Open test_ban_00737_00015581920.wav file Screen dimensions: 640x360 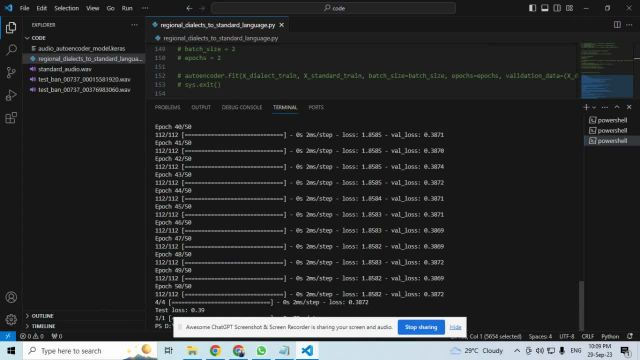pyautogui.click(x=84, y=79)
